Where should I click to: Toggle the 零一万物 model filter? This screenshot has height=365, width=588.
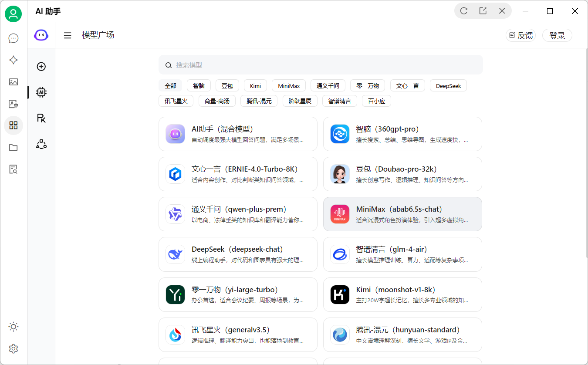click(x=367, y=85)
